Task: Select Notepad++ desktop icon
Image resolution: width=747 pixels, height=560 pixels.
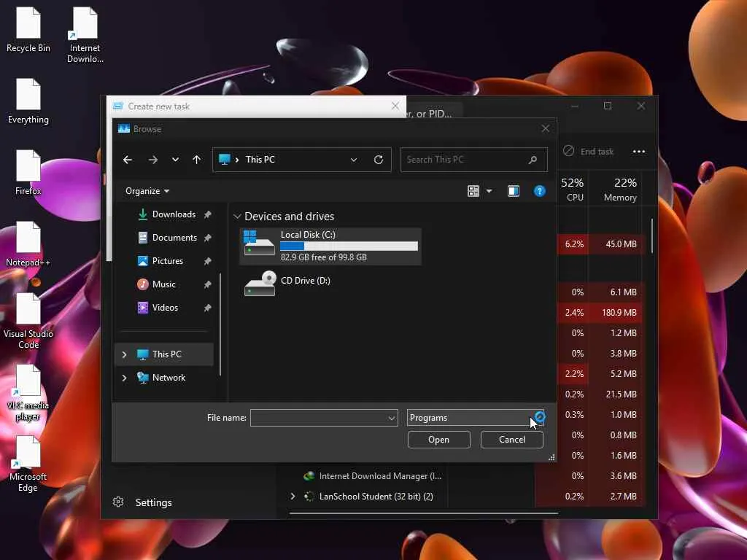Action: 28,244
